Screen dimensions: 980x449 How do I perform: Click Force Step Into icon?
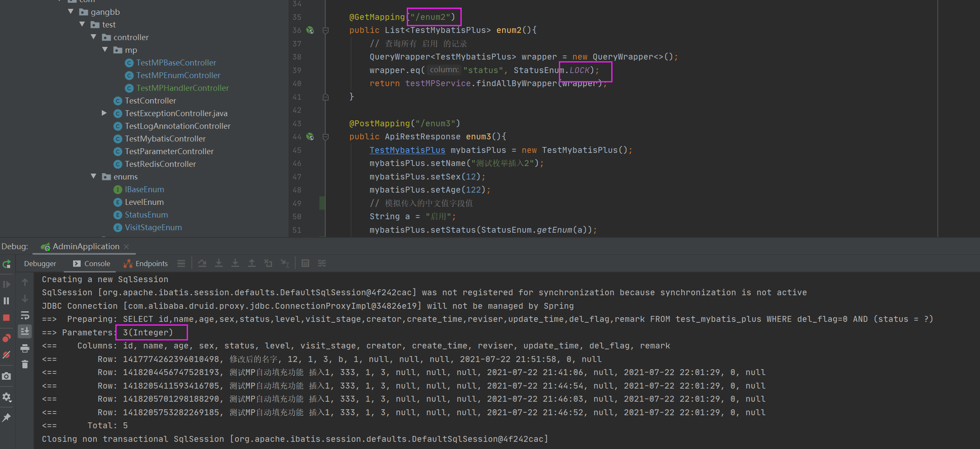point(235,264)
